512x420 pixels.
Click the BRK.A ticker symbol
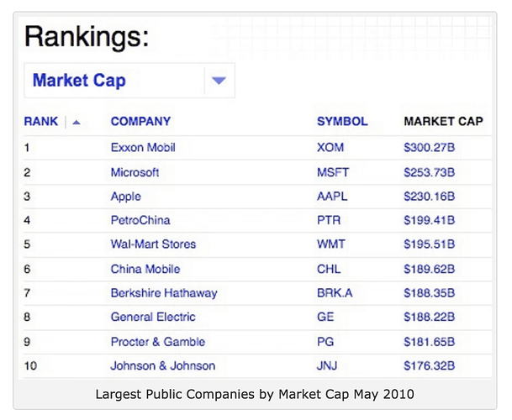[335, 293]
